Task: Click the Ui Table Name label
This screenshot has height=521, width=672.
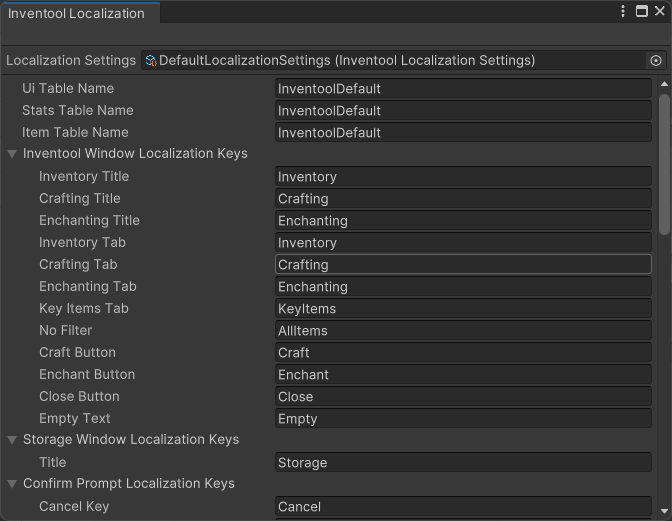Action: pos(68,89)
